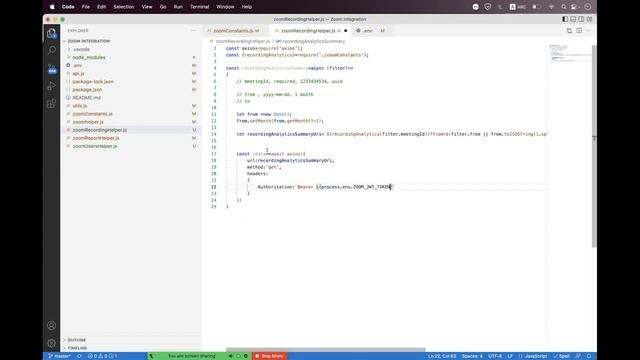Open the Extensions view
640x360 pixels.
(x=51, y=104)
